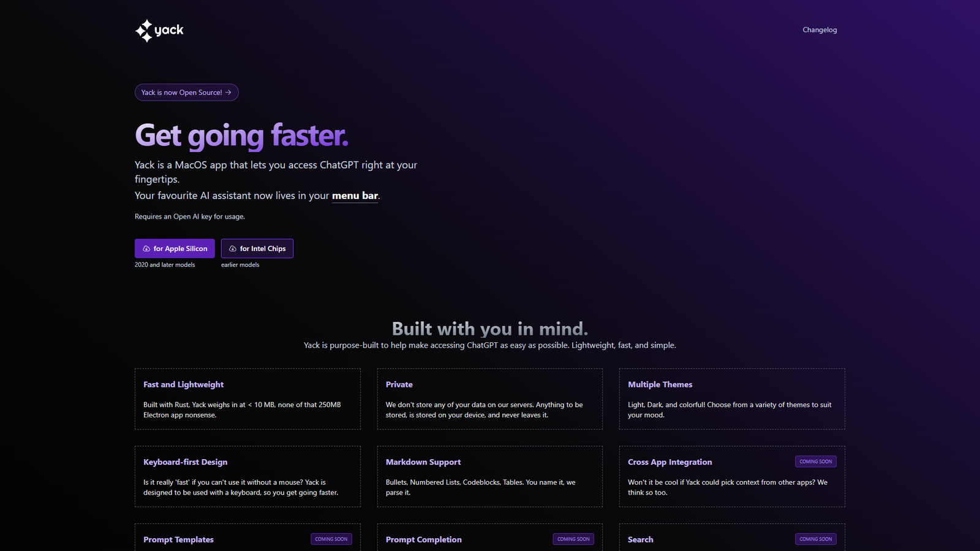Select the 'Multiple Themes' feature title
This screenshot has width=980, height=551.
[x=660, y=384]
